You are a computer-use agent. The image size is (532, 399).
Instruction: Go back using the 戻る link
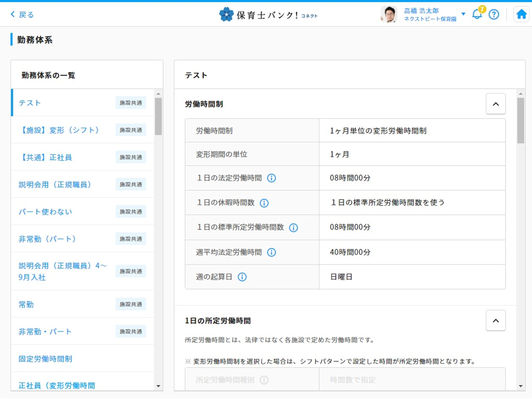[x=22, y=14]
